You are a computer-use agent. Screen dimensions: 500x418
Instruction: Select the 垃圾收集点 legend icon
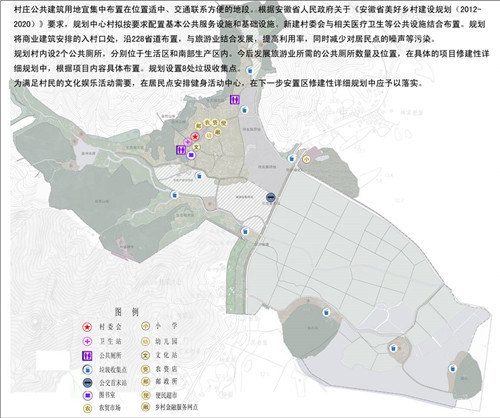click(x=87, y=369)
